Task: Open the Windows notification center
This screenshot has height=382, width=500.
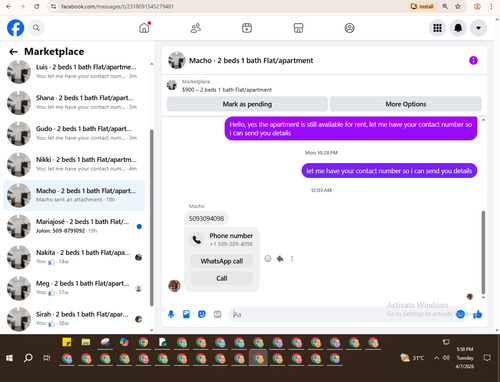Action: tap(487, 358)
